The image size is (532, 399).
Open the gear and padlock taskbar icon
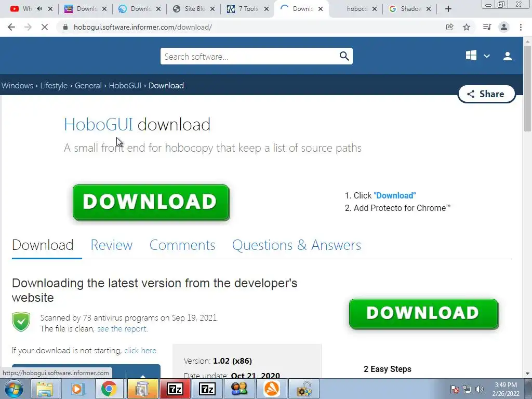click(x=303, y=389)
